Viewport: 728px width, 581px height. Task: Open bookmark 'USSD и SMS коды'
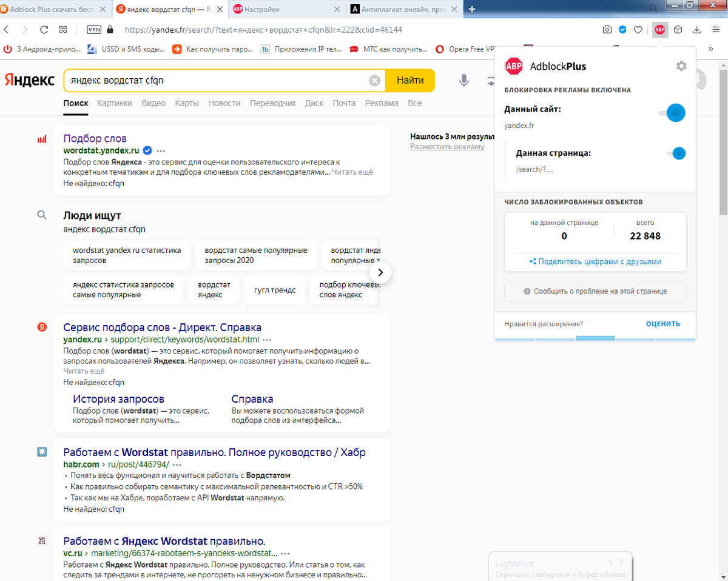pos(126,49)
